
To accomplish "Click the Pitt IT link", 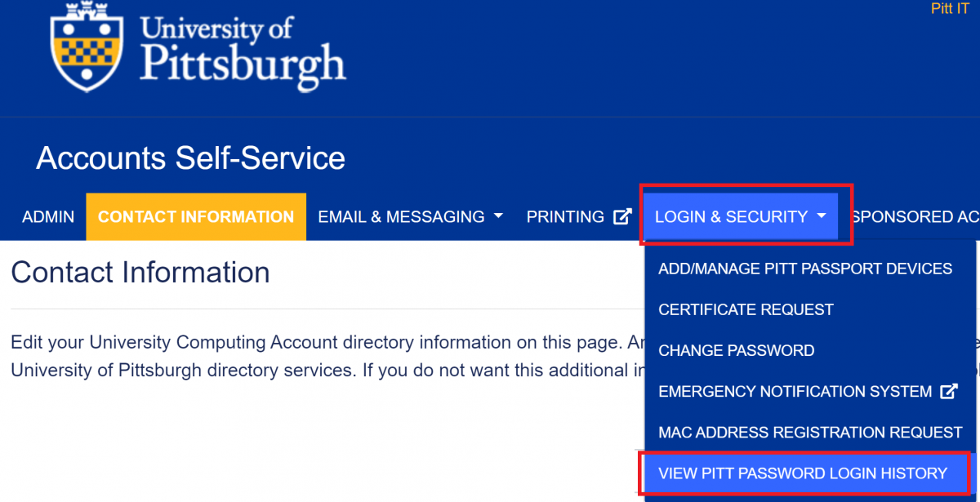I will 950,9.
